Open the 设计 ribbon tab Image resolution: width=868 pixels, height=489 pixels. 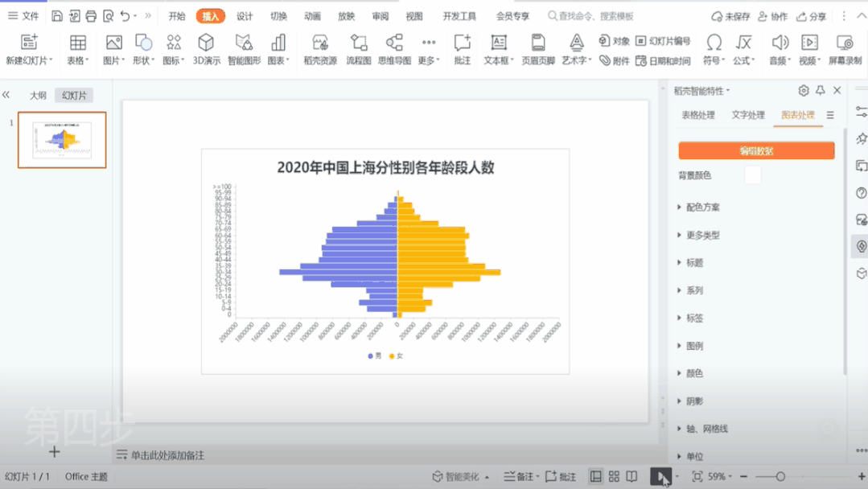tap(245, 17)
